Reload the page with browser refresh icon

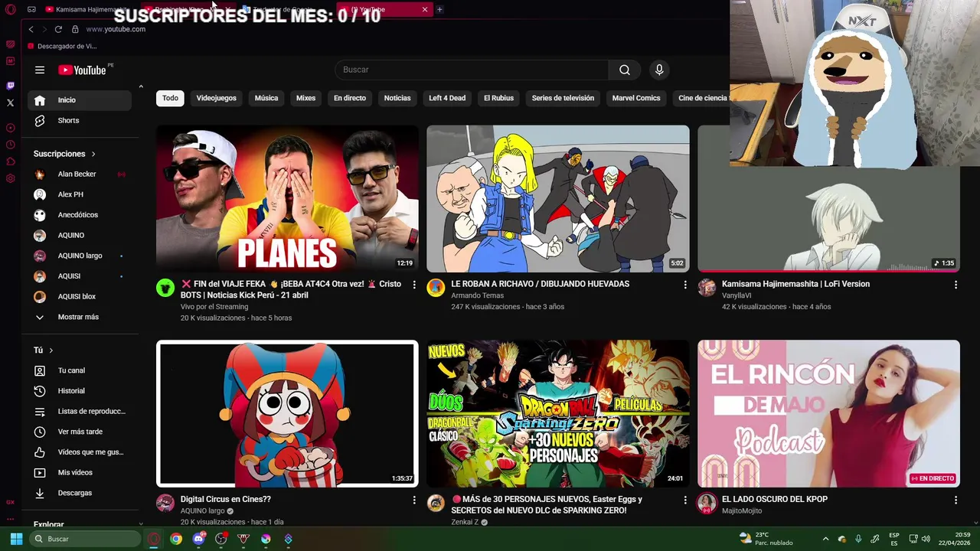click(58, 29)
